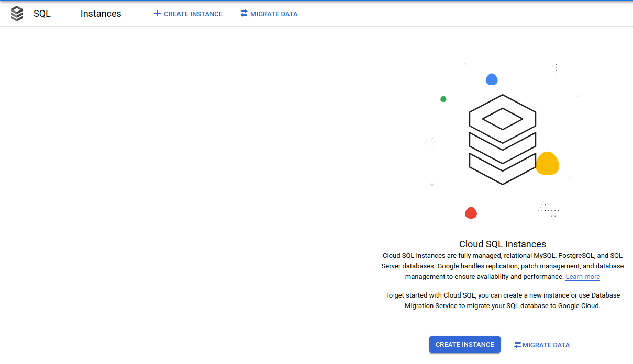Image resolution: width=633 pixels, height=364 pixels.
Task: Open the Instances page heading
Action: pos(101,13)
